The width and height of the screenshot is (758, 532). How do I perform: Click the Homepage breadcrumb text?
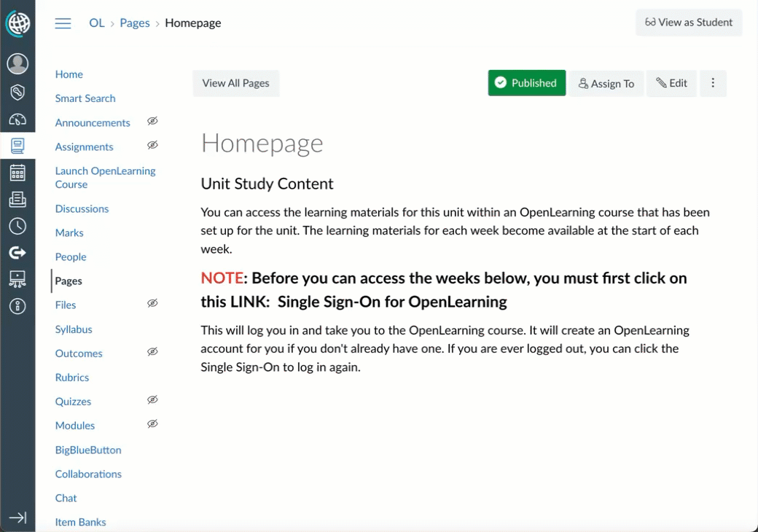(193, 23)
